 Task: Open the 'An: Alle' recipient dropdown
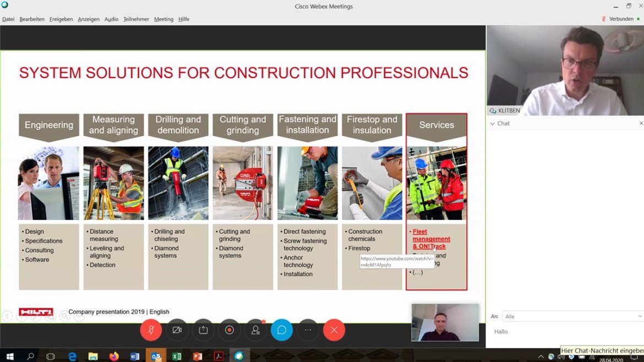pos(572,316)
